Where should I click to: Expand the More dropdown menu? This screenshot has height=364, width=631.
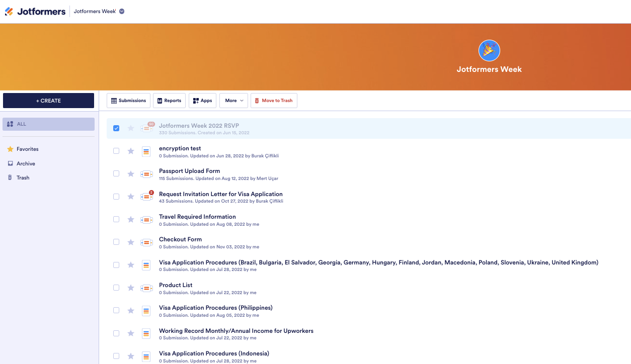coord(233,101)
